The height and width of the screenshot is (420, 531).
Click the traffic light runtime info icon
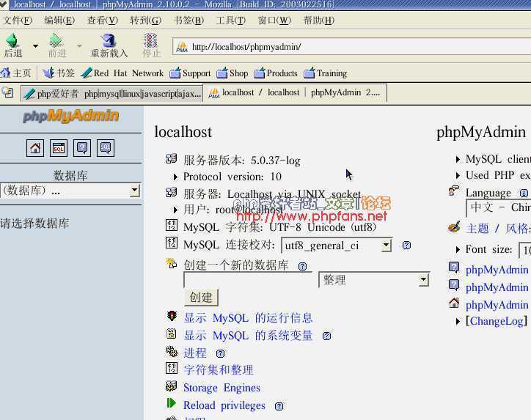(x=172, y=316)
